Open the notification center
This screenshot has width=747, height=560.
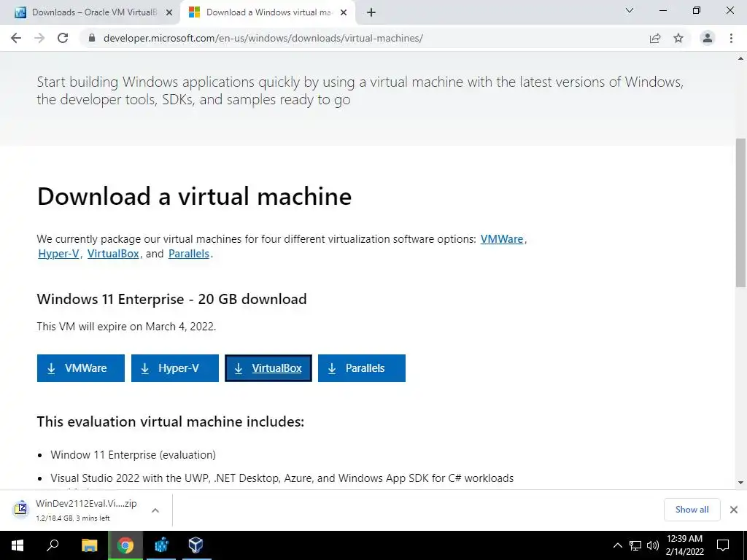(723, 545)
